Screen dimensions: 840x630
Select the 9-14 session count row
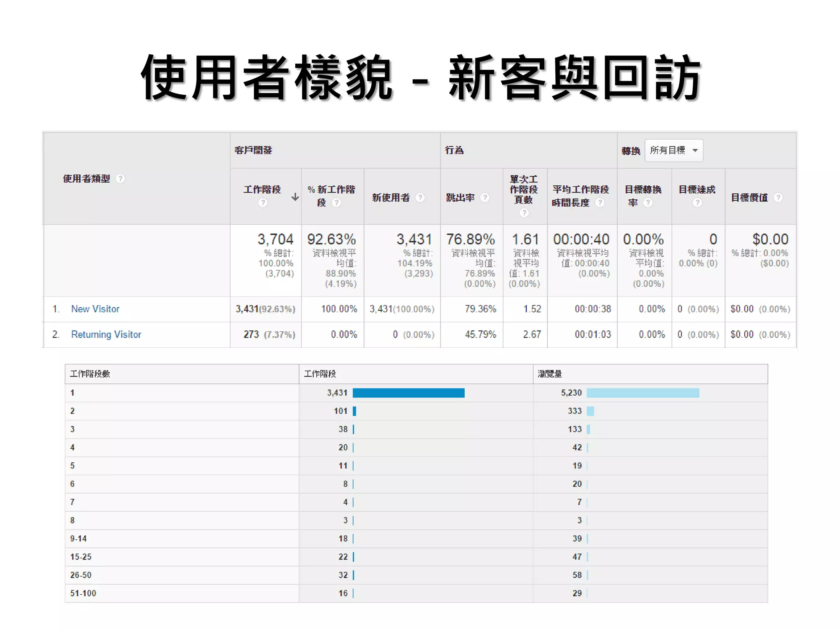[78, 539]
